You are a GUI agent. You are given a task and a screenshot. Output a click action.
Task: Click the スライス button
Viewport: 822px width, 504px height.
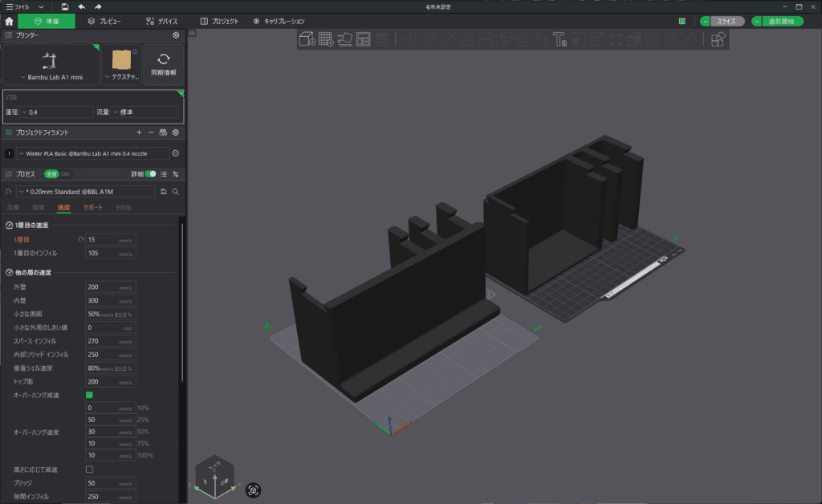tap(726, 22)
